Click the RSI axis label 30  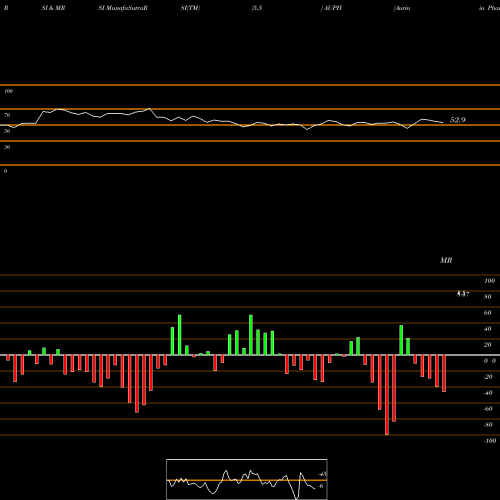7,147
